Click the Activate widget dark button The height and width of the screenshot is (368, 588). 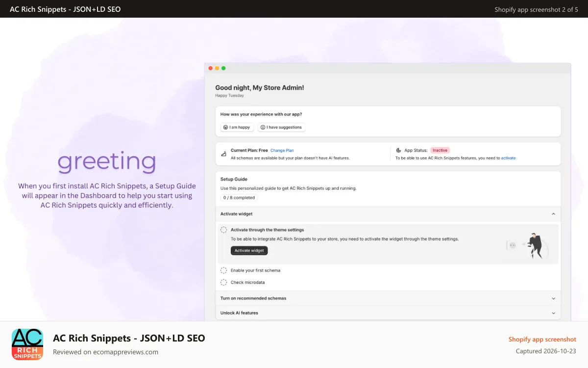(x=249, y=250)
